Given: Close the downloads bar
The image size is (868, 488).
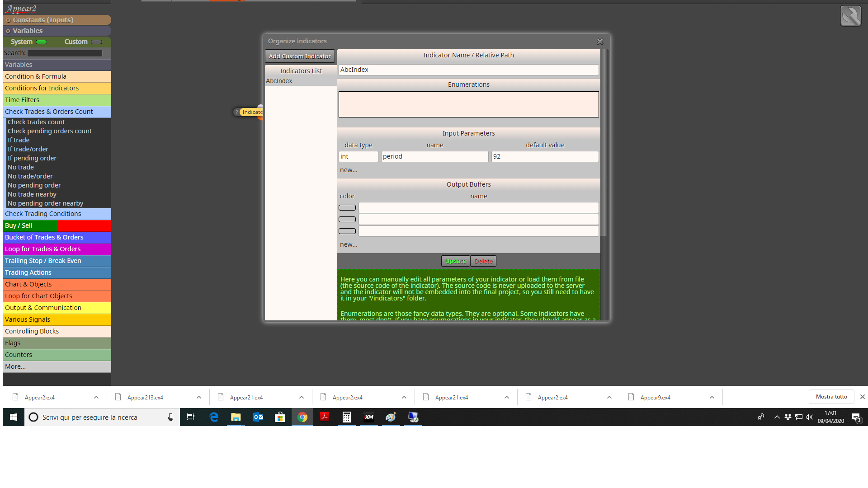Looking at the screenshot, I should pyautogui.click(x=862, y=397).
